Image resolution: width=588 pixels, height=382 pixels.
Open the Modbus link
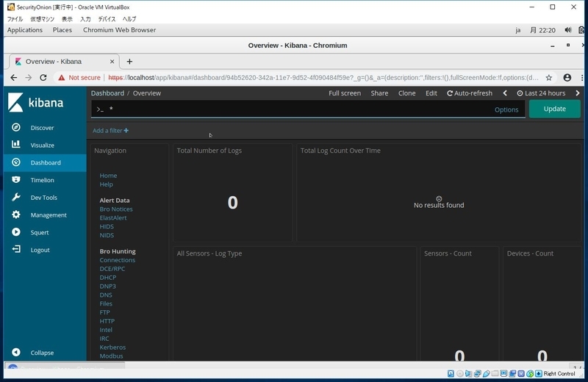[111, 356]
